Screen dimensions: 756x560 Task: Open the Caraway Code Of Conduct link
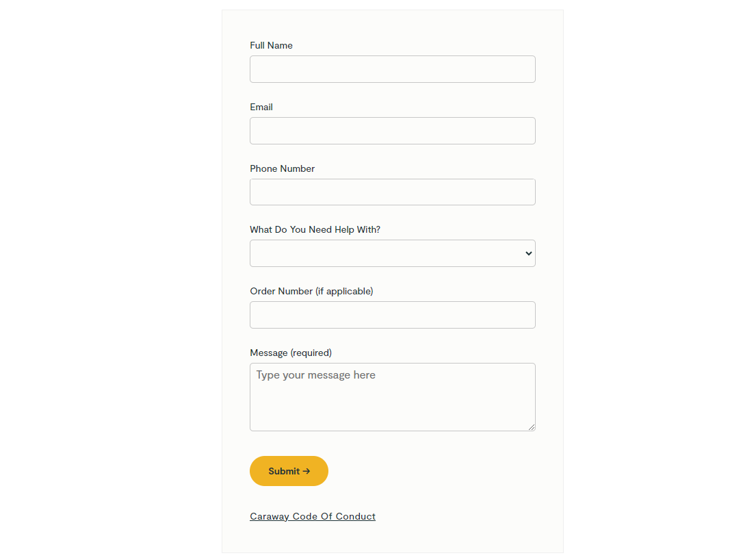pos(313,516)
